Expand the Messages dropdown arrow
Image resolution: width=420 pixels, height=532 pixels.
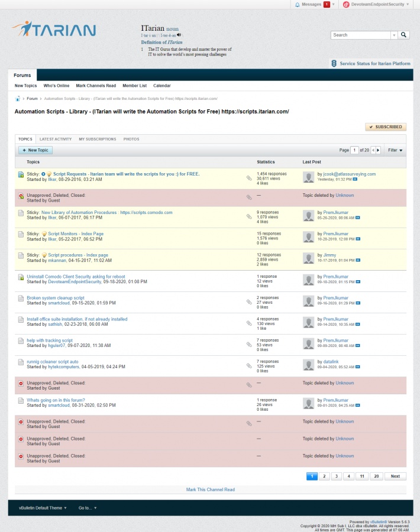pyautogui.click(x=334, y=4)
